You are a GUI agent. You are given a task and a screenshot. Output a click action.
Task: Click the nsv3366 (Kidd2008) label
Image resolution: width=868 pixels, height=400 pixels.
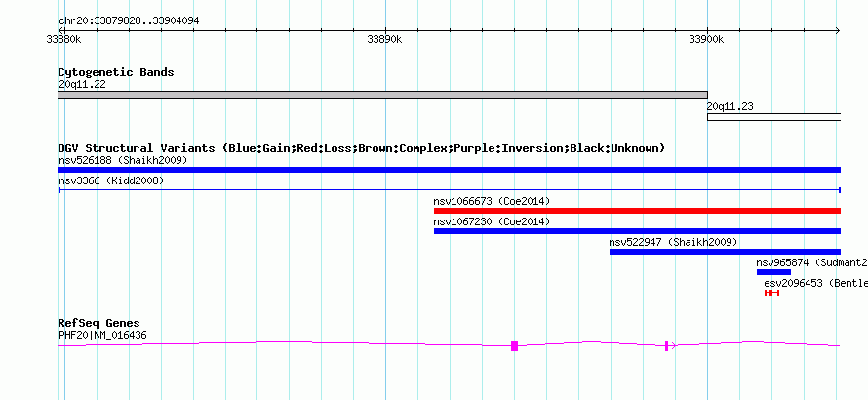111,180
